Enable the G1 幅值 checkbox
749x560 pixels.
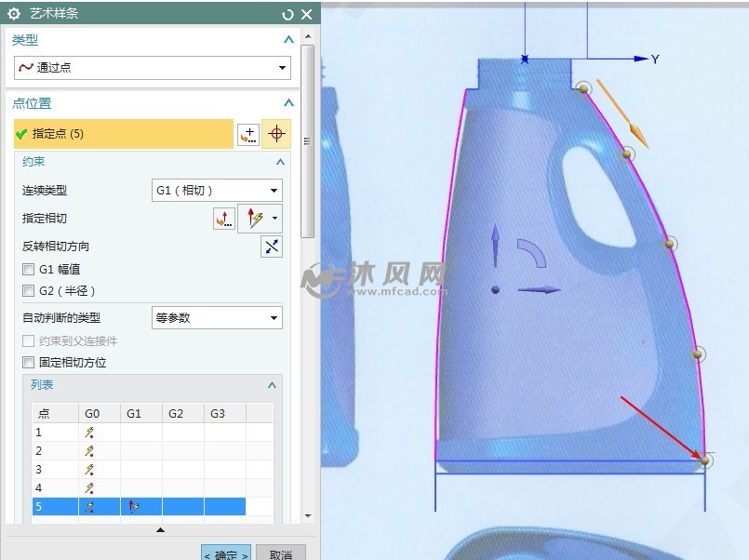pos(28,269)
